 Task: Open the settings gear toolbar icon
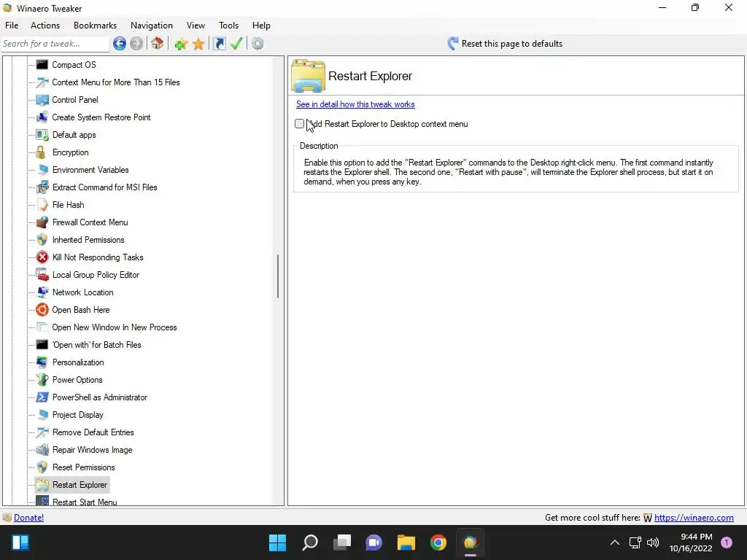pos(258,44)
